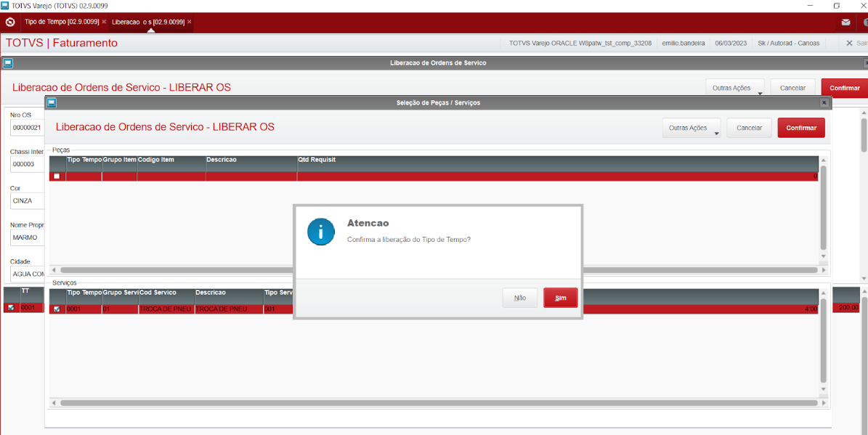
Task: Click the blue info icon in Atencao dialog
Action: click(x=321, y=232)
